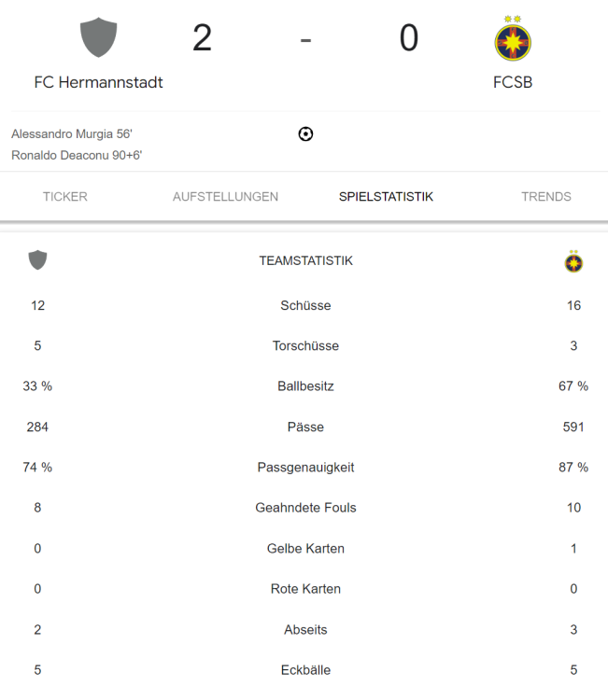Switch to the Aufstellungen tab
608x700 pixels.
coord(225,196)
